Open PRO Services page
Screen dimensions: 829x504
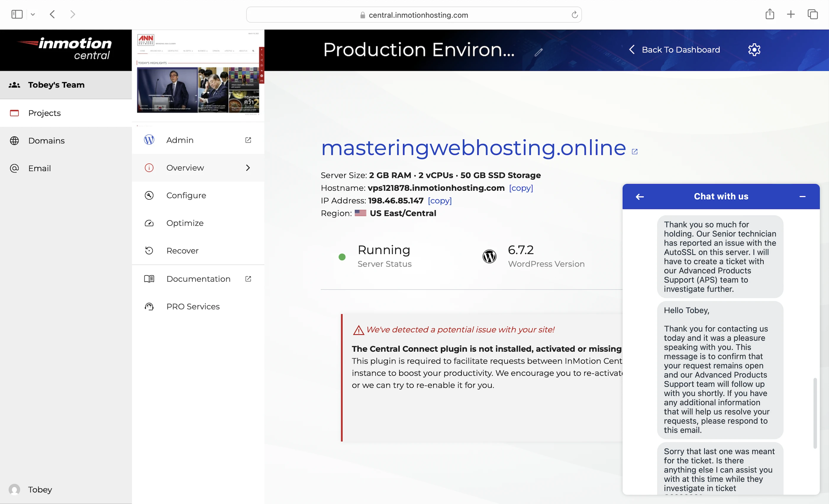click(x=193, y=306)
